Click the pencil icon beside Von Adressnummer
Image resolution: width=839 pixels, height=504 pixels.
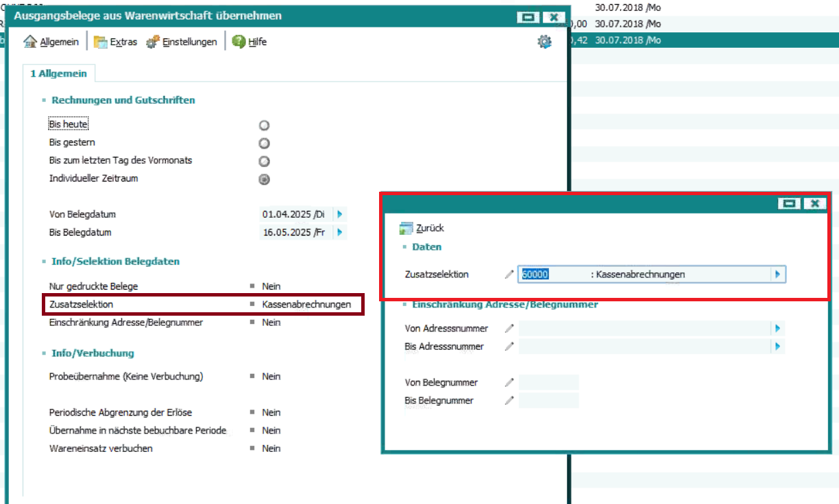tap(509, 329)
